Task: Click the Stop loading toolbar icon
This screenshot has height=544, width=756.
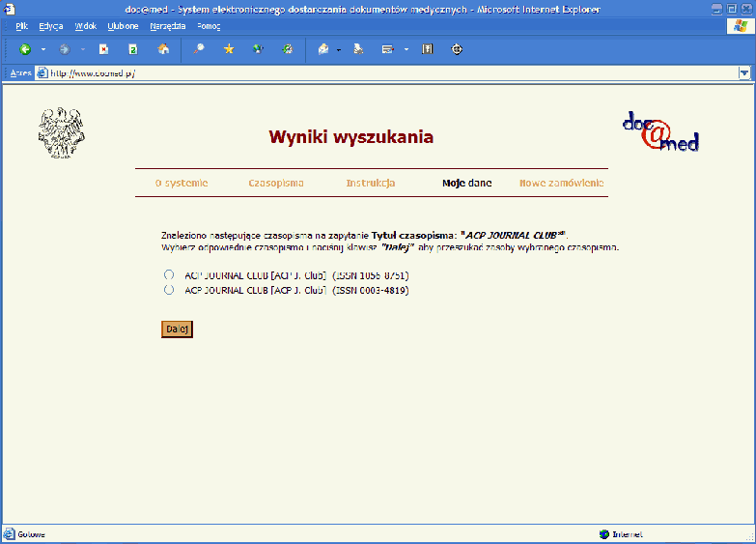Action: 104,48
